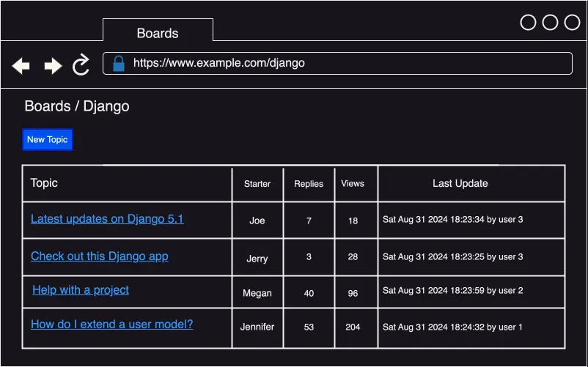Click last update timestamp 18:23:34 by user 3
This screenshot has width=588, height=367.
[x=452, y=220]
